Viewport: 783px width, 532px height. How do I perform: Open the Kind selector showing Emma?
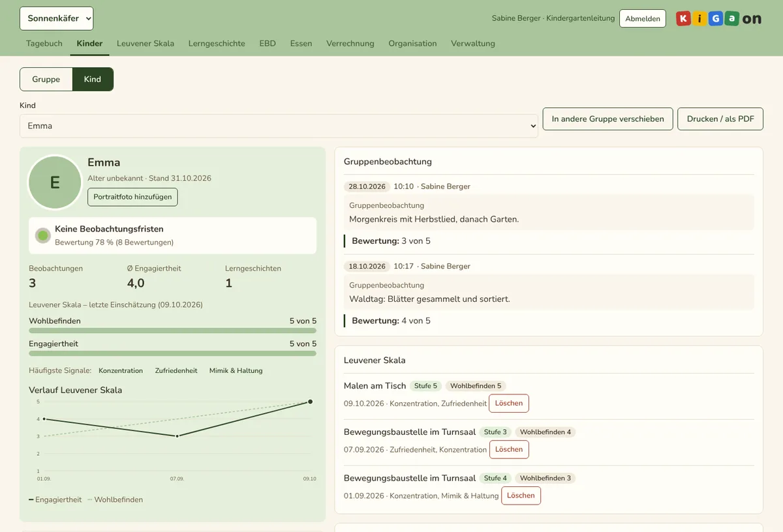click(279, 126)
